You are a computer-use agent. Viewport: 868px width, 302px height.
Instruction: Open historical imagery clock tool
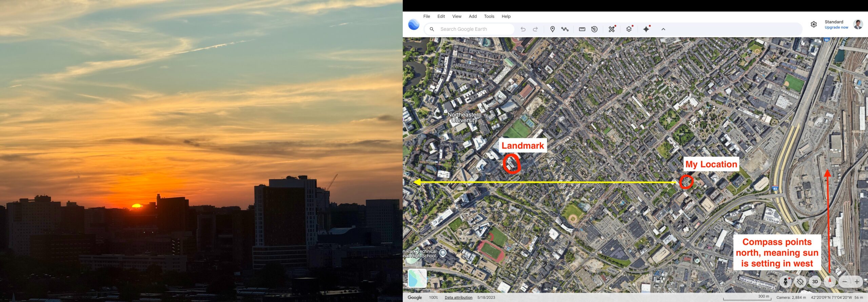pyautogui.click(x=594, y=29)
